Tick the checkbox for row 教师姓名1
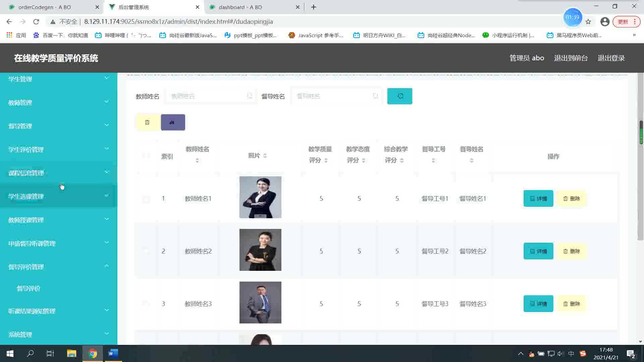This screenshot has width=644, height=362. (x=146, y=199)
